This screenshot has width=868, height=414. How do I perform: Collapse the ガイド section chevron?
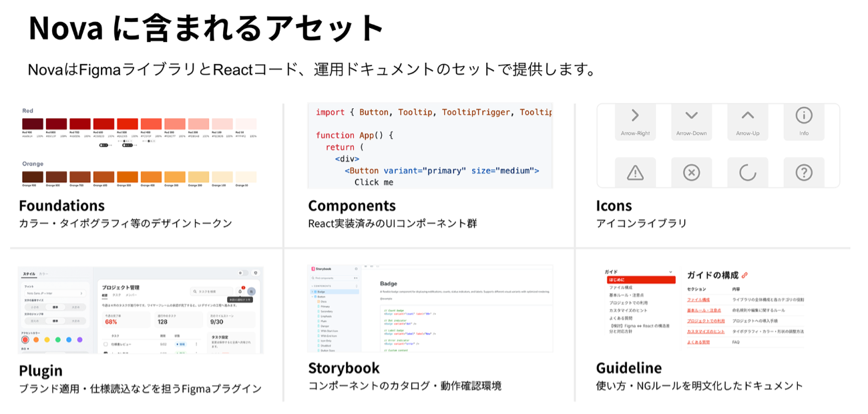670,272
